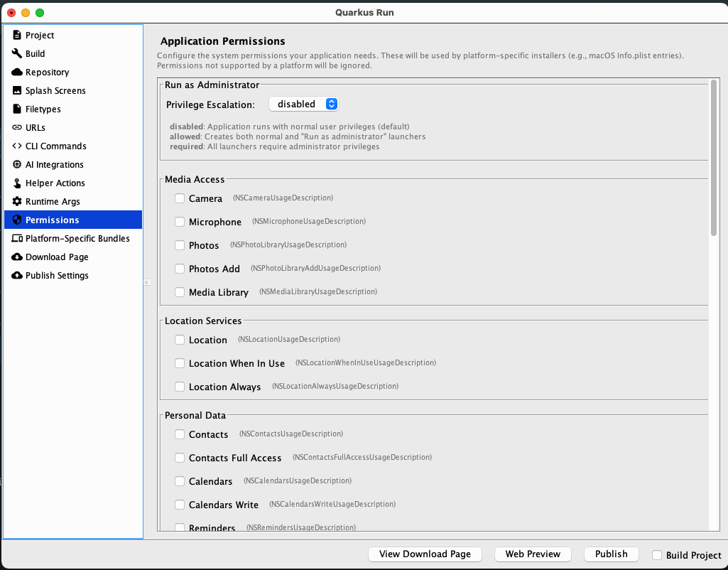This screenshot has width=728, height=570.
Task: Select Splash Screens in sidebar
Action: pos(73,90)
